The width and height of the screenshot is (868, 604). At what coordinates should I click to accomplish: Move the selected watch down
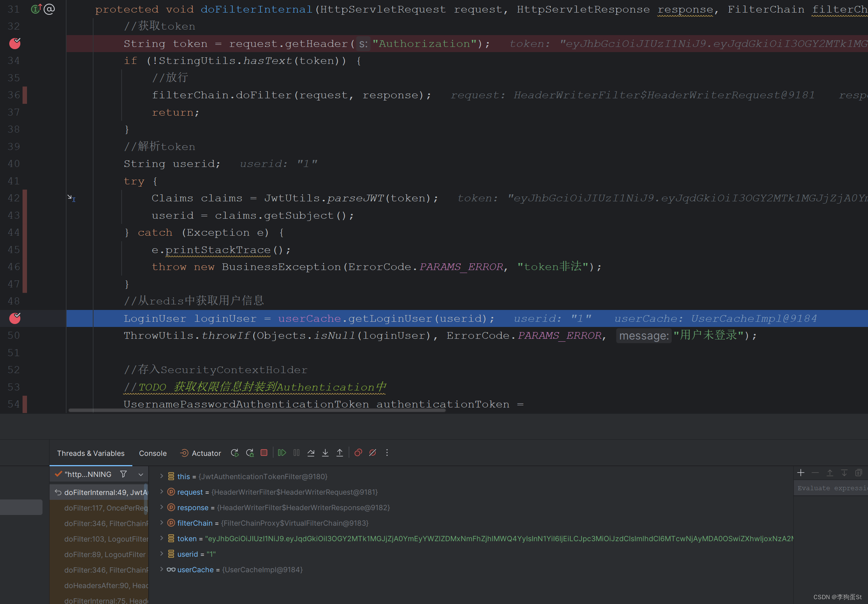844,472
